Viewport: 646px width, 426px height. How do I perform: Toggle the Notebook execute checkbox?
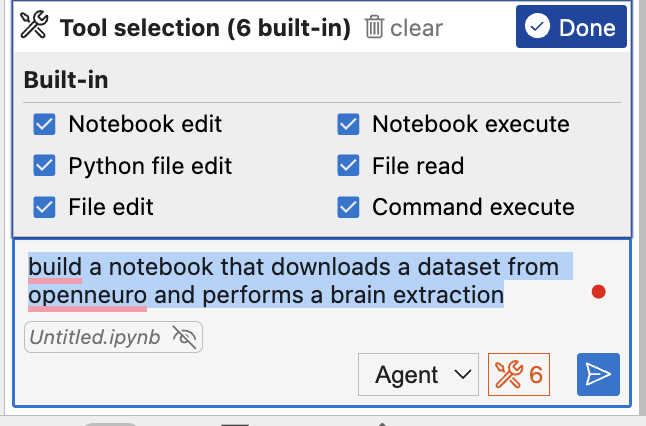point(348,125)
